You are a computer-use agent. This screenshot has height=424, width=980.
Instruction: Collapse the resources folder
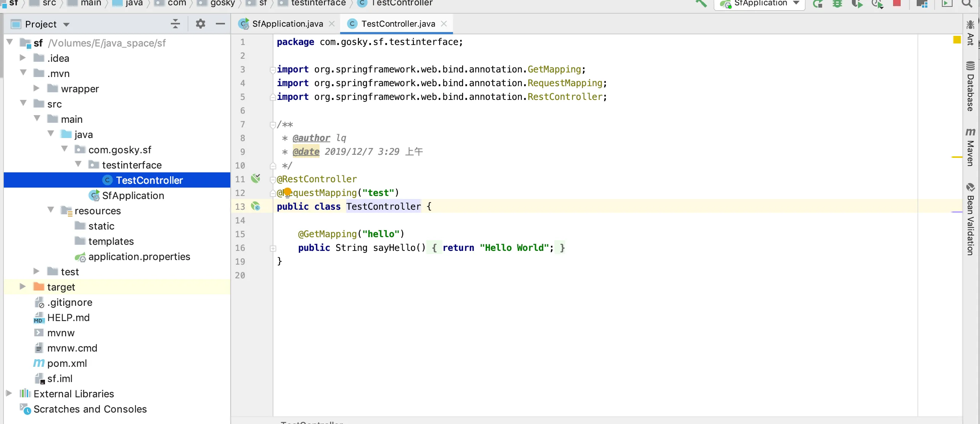pos(51,210)
